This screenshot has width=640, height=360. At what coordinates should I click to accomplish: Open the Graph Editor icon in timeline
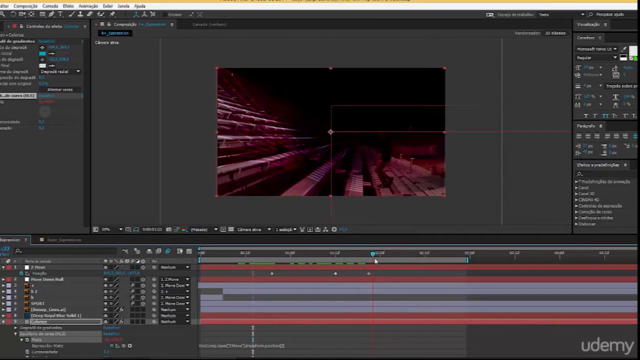[189, 251]
